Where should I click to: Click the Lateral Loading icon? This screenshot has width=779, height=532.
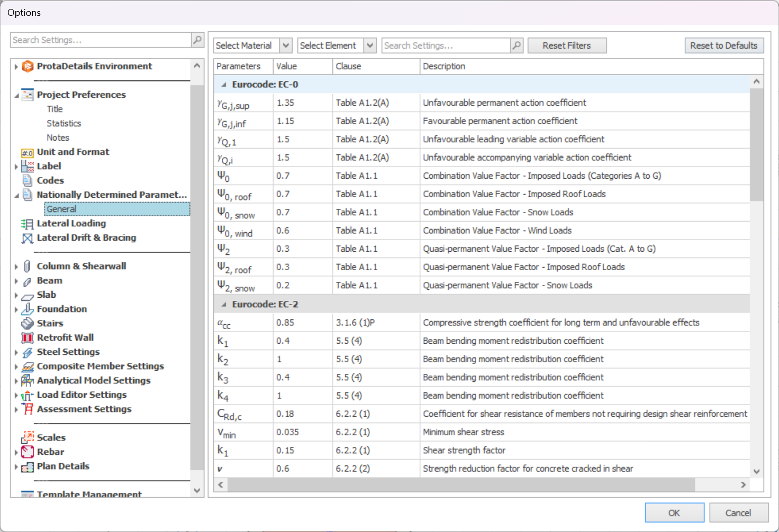pos(27,224)
